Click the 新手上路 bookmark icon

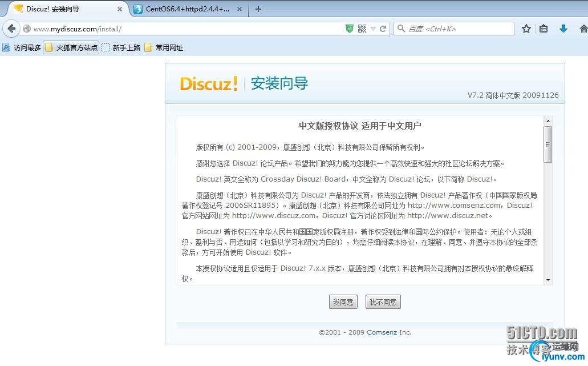[x=106, y=47]
